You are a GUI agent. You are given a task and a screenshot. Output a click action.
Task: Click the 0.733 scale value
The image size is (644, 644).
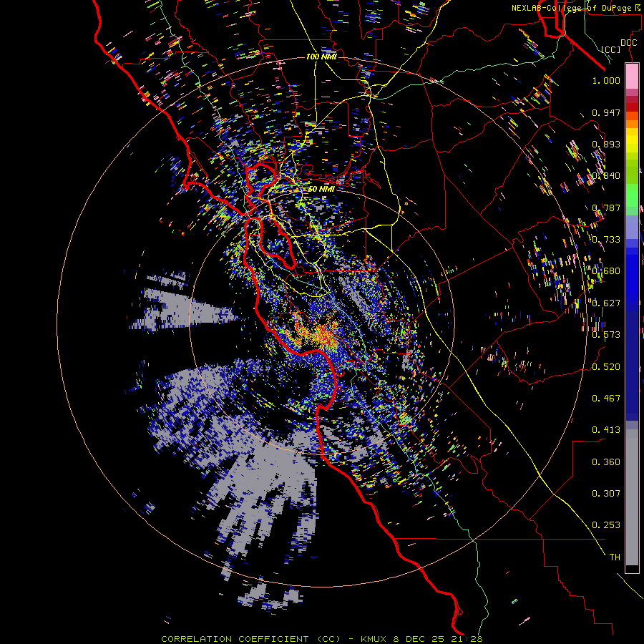[606, 240]
